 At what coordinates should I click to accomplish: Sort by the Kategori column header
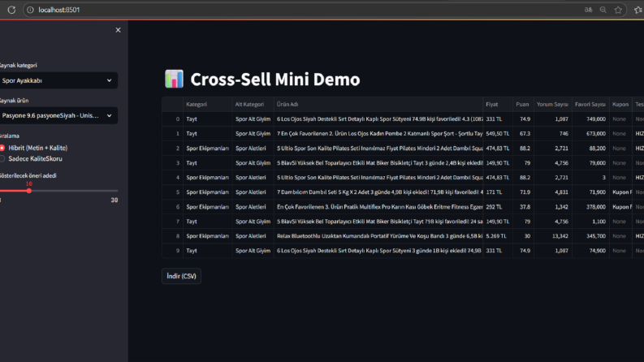(207, 104)
